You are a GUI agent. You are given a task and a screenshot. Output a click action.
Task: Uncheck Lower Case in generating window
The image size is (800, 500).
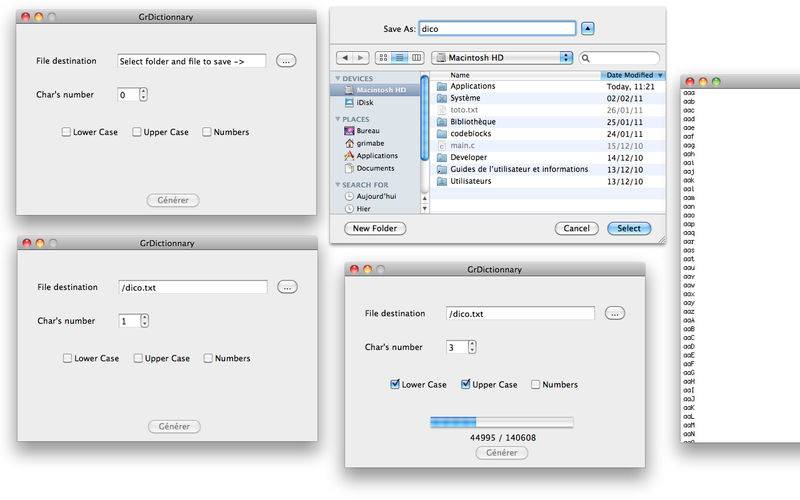(x=394, y=384)
